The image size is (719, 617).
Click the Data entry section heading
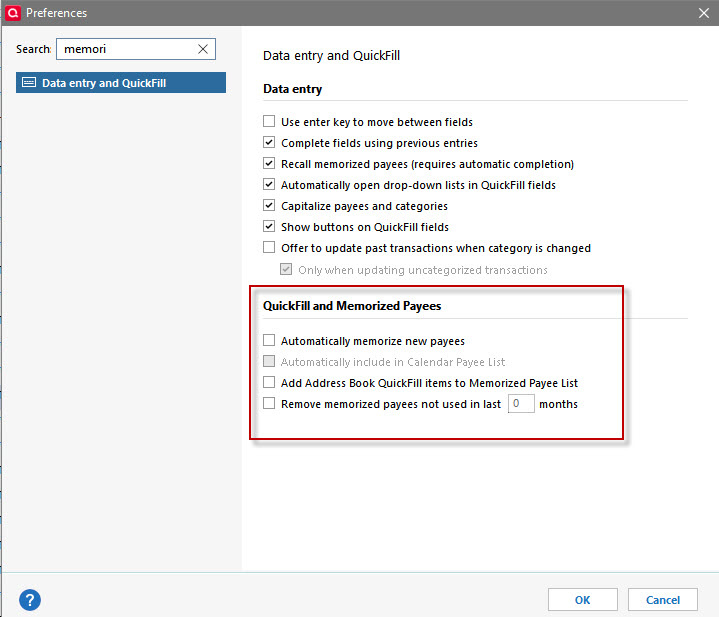coord(293,89)
